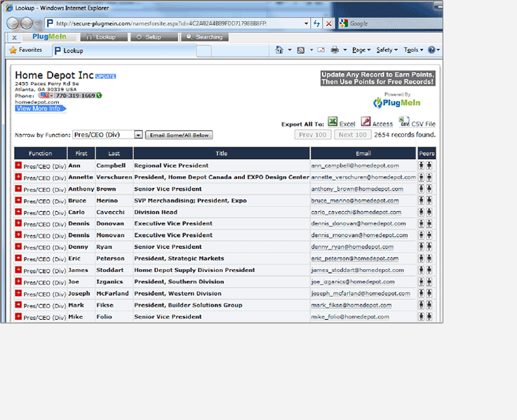This screenshot has width=517, height=420.
Task: Open a new blank browser tab
Action: (203, 51)
